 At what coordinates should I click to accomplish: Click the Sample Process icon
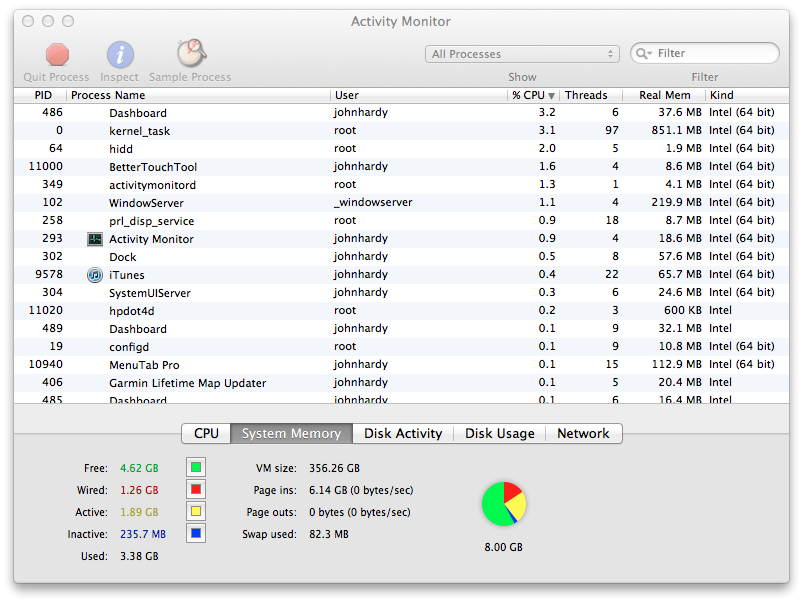[191, 53]
